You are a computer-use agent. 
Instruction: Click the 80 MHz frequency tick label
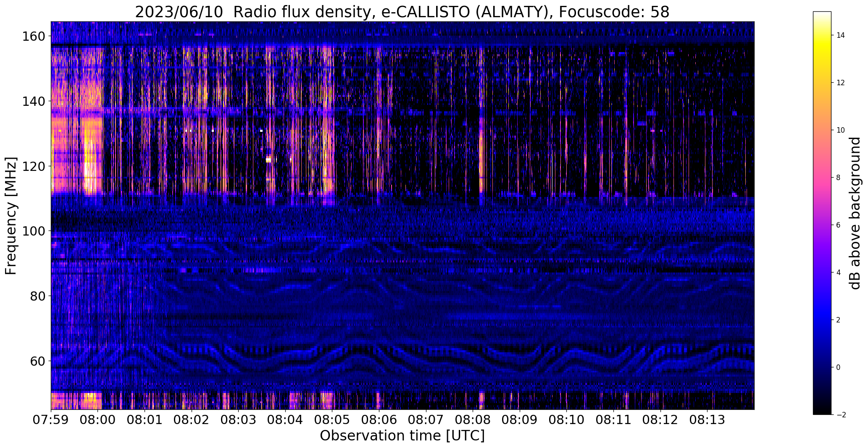coord(38,296)
